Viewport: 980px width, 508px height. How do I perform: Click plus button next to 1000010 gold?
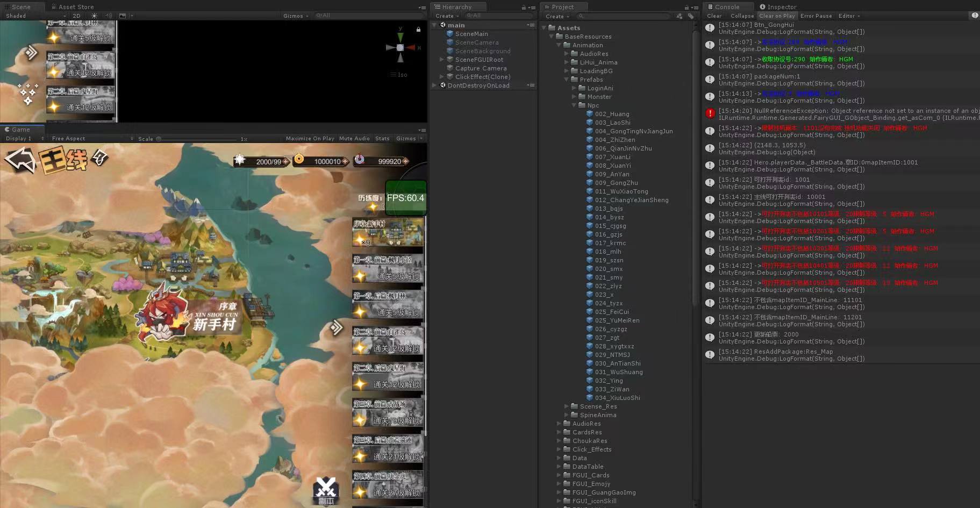point(344,161)
